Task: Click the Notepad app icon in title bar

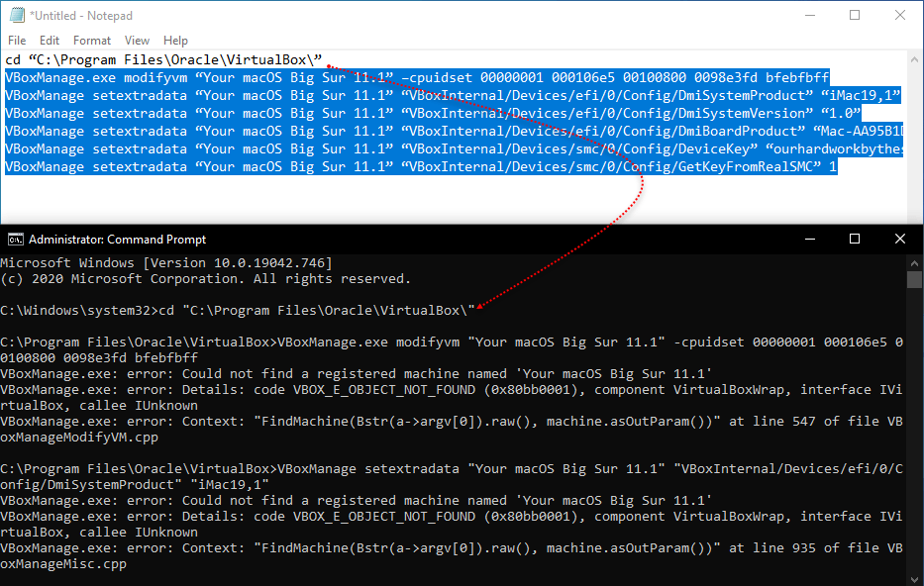Action: coord(17,15)
